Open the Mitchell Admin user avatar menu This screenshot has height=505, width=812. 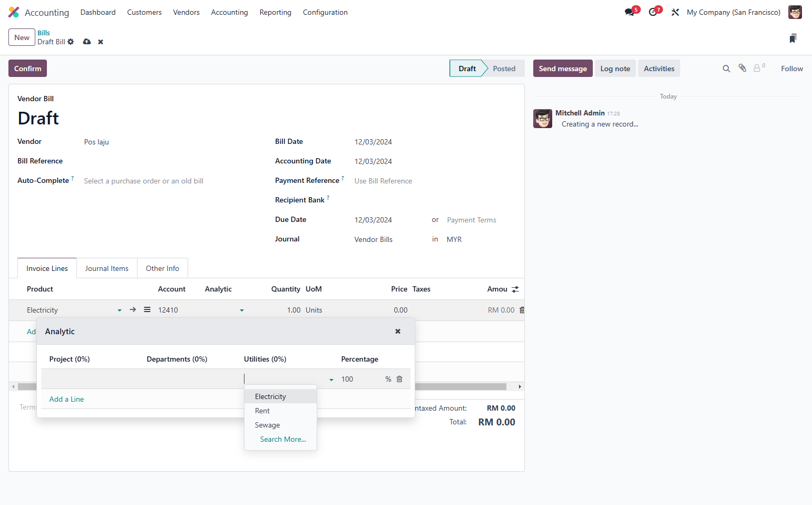tap(795, 12)
